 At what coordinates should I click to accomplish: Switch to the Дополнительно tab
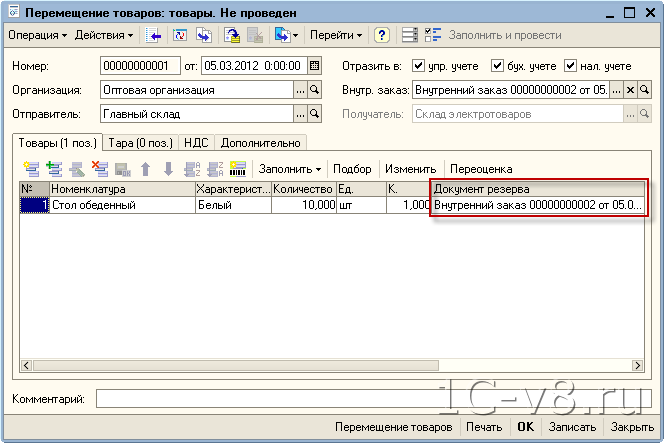(x=260, y=143)
